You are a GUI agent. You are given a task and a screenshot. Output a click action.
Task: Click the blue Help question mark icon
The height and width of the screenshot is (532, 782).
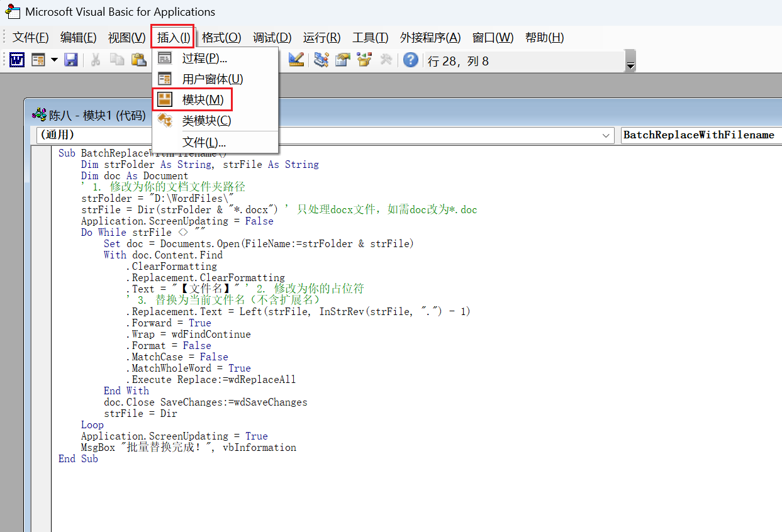(x=411, y=60)
